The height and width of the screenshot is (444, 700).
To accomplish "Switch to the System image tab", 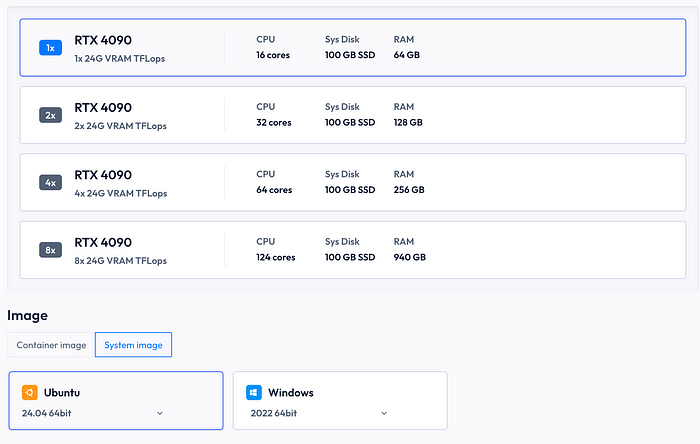I will point(133,345).
